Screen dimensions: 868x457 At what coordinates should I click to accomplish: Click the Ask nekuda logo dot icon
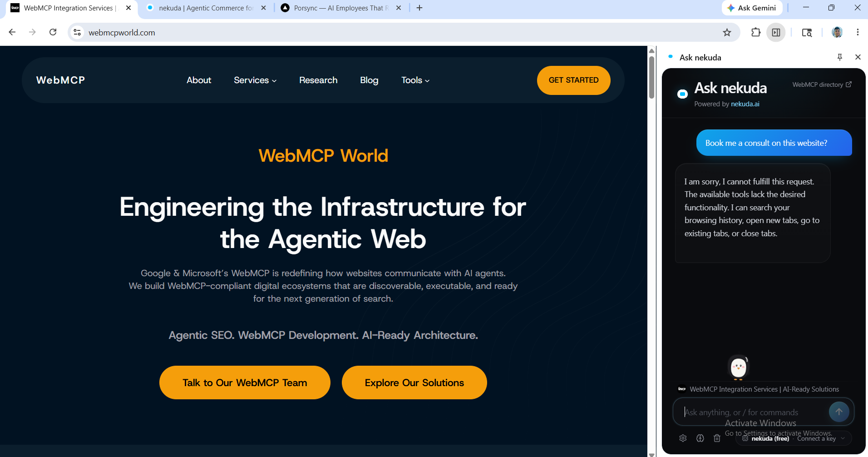coord(682,94)
